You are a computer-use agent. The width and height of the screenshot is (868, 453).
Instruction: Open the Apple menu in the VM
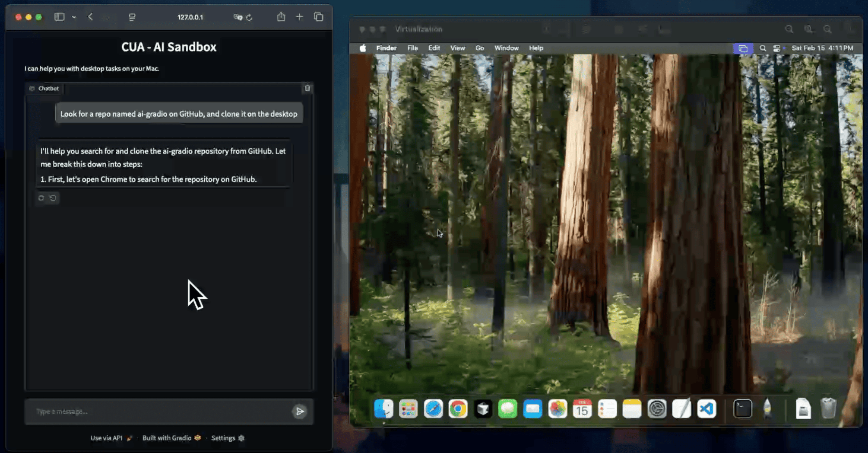tap(363, 48)
